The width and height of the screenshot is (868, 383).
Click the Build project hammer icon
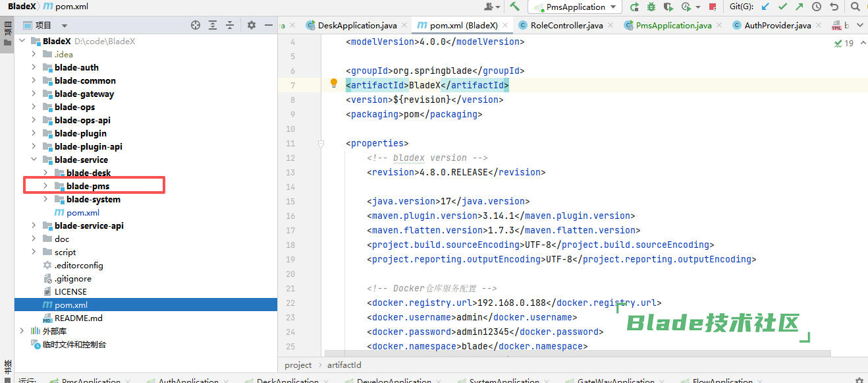[514, 7]
